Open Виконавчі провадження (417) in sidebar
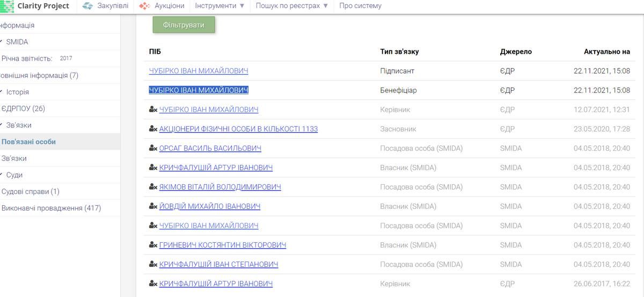 click(x=51, y=208)
